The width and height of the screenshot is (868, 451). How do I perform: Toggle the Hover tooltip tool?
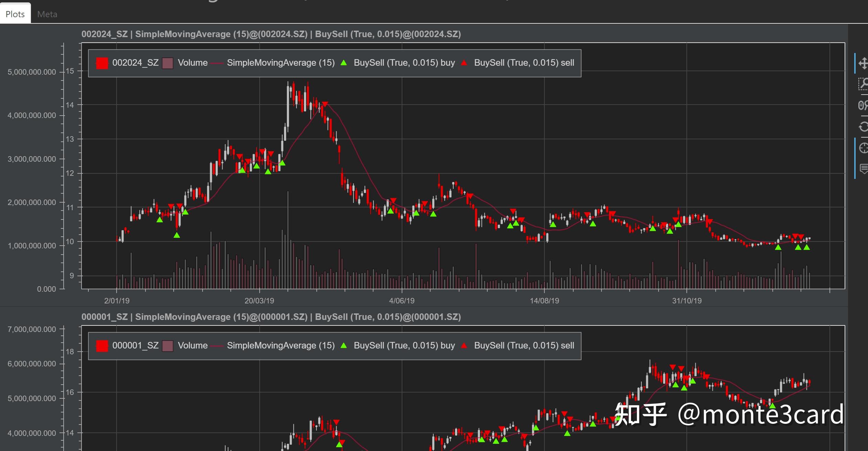pyautogui.click(x=864, y=169)
